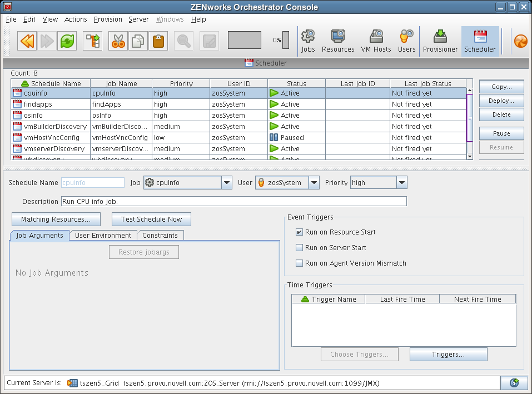Click the Description text field
Viewport: 532px width, 394px height.
tap(233, 201)
